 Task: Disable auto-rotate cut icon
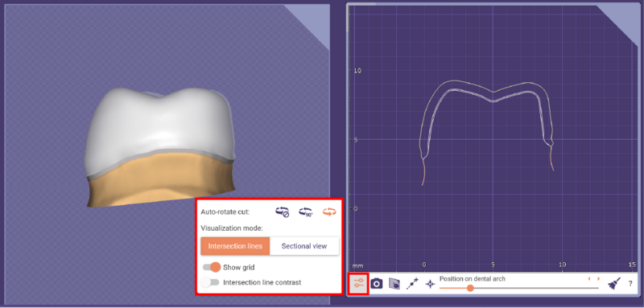click(283, 212)
